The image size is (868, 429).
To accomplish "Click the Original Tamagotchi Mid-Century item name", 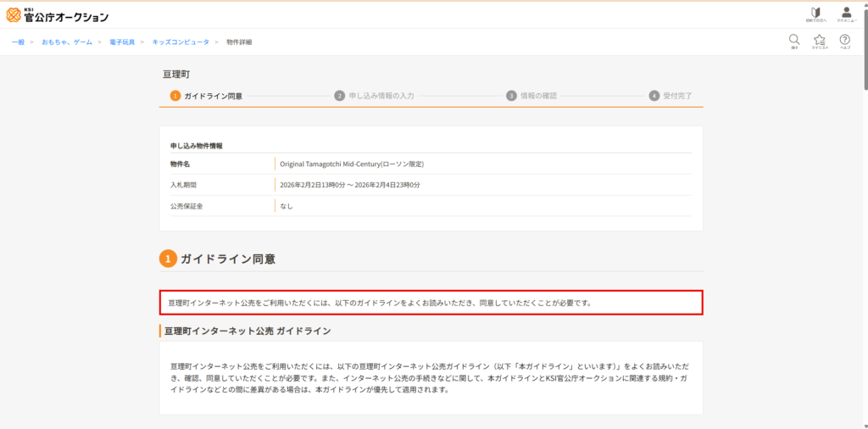I will point(351,164).
